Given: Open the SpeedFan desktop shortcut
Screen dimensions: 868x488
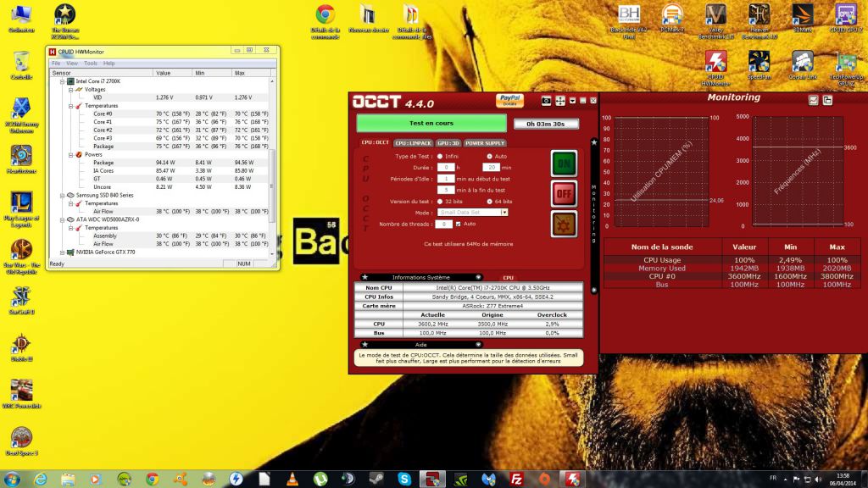Looking at the screenshot, I should (x=759, y=65).
